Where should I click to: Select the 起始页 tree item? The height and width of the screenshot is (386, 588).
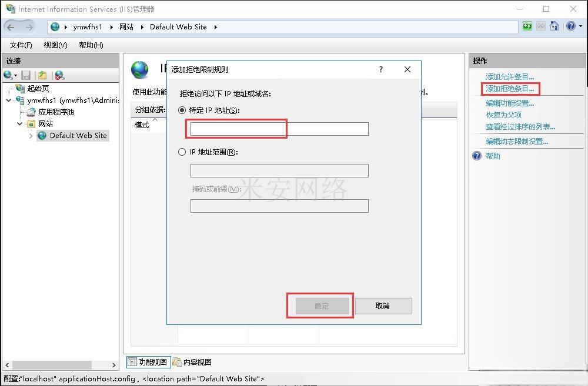[x=38, y=89]
